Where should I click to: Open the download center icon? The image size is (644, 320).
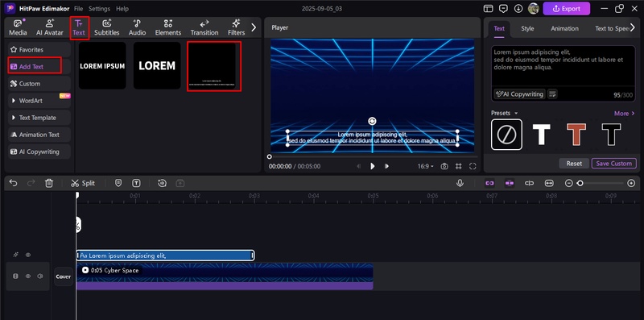[518, 9]
